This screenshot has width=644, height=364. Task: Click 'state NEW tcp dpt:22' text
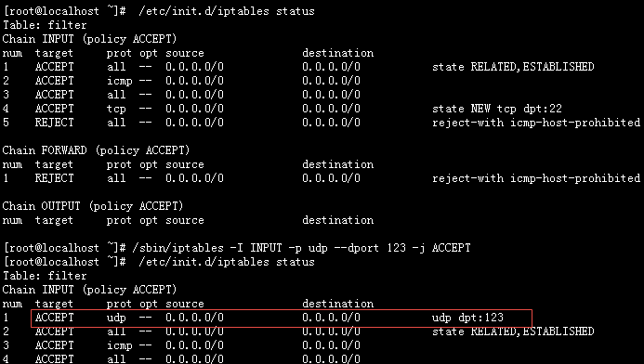coord(497,109)
